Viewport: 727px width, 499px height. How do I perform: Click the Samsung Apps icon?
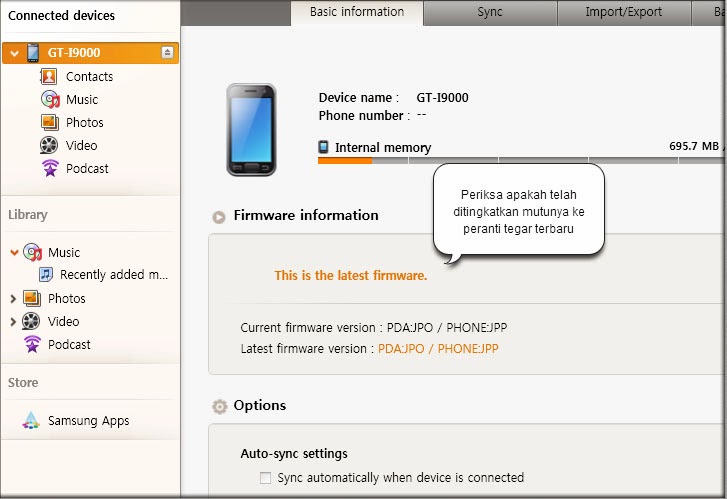(31, 420)
